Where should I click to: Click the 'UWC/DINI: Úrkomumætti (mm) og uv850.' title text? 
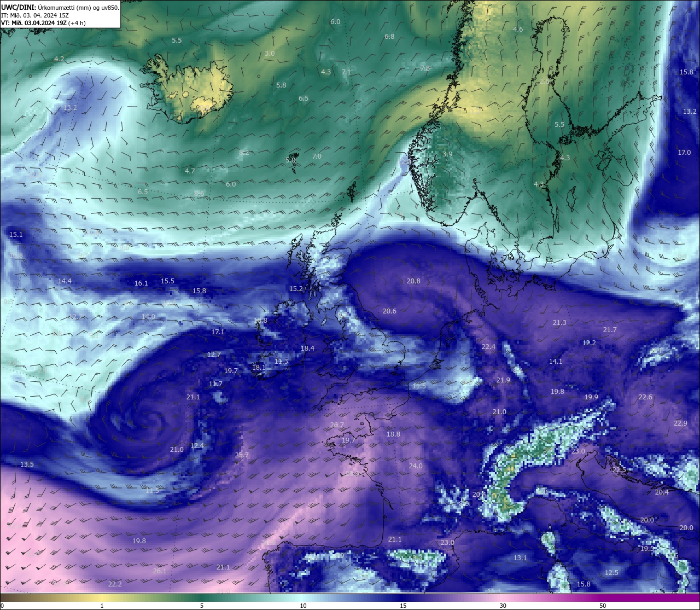60,7
